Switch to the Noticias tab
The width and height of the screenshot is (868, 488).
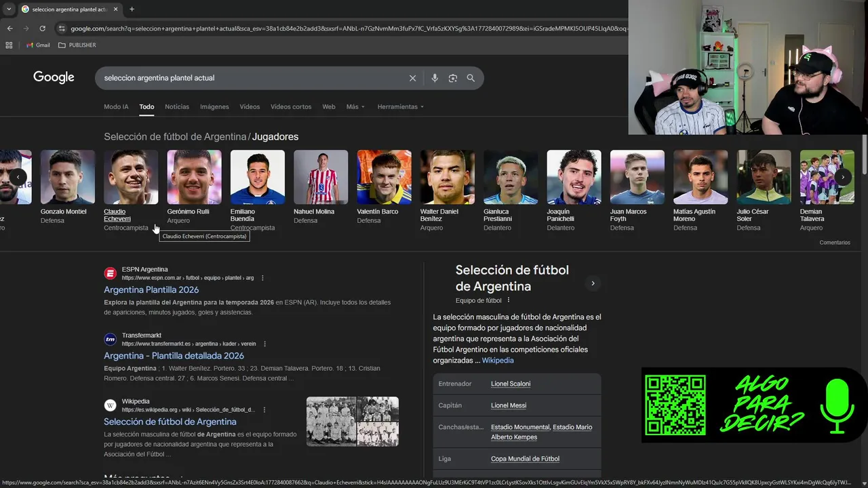point(177,107)
